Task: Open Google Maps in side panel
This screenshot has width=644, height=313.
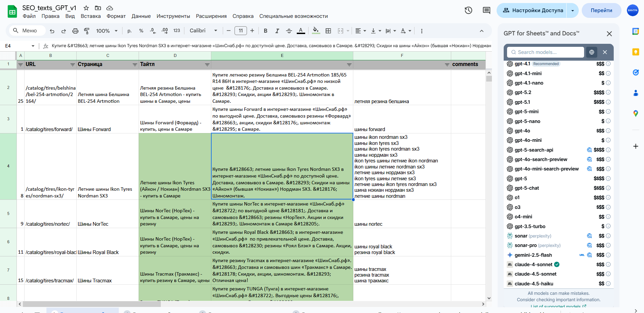Action: point(635,114)
